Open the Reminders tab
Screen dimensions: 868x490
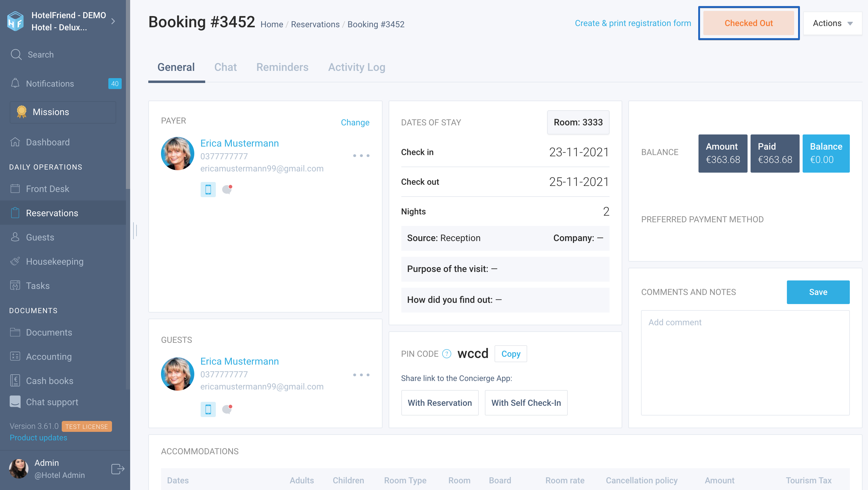(x=282, y=67)
